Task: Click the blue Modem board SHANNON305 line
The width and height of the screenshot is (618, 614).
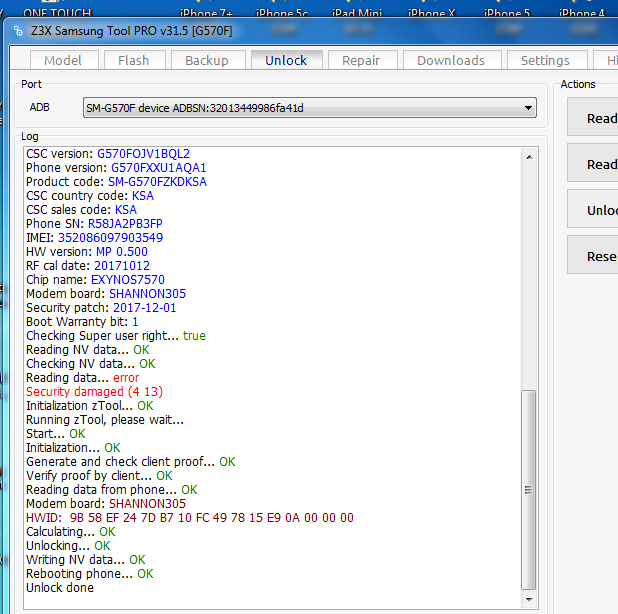Action: (x=106, y=294)
